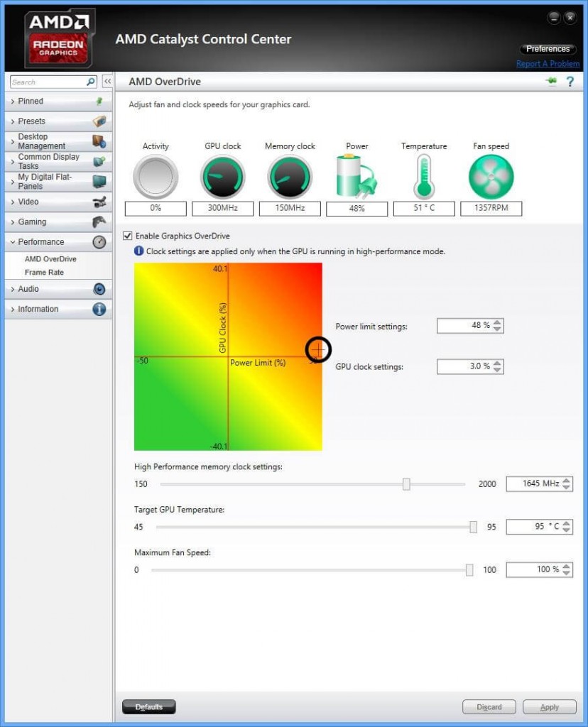Click the Report A Problem link
The height and width of the screenshot is (727, 588).
(x=548, y=64)
